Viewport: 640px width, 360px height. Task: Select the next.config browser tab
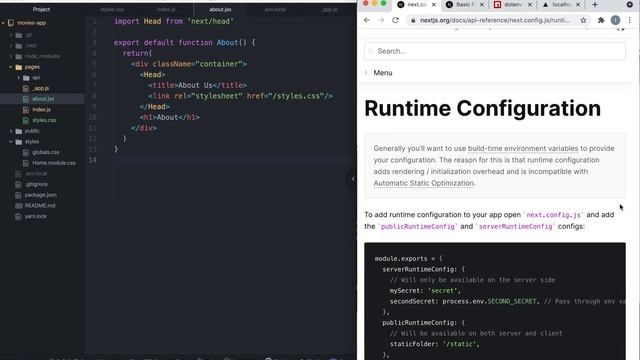(x=416, y=4)
